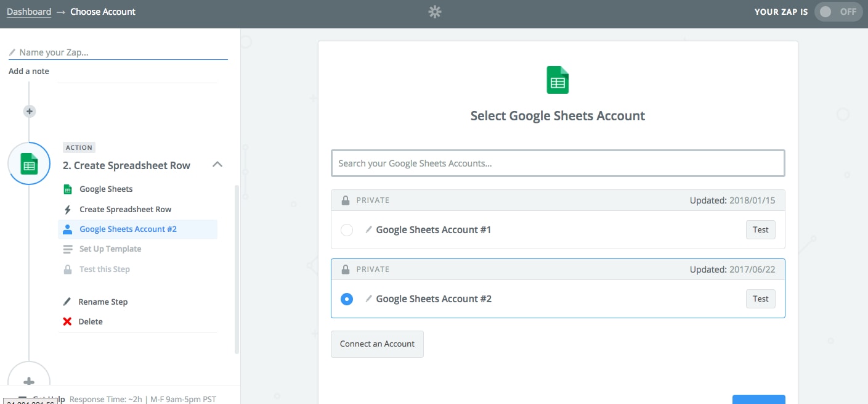Click the lines icon beside Set Up Template
The width and height of the screenshot is (868, 404).
68,249
